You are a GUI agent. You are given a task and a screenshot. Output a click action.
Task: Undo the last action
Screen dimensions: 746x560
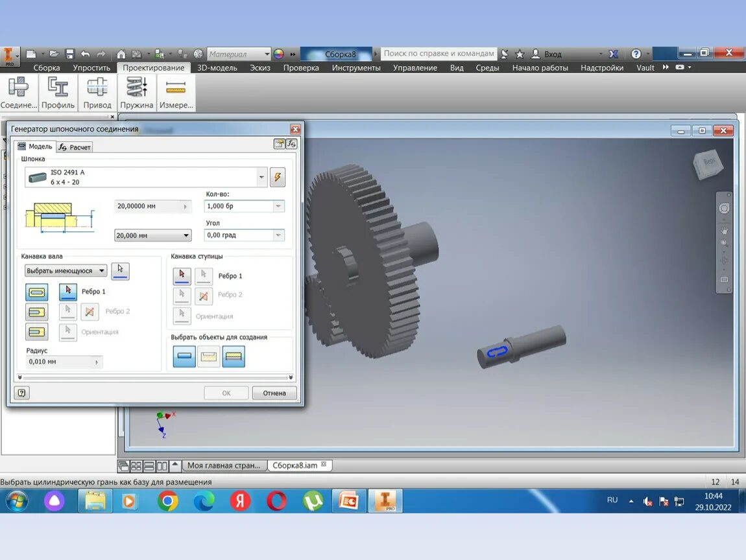coord(86,54)
